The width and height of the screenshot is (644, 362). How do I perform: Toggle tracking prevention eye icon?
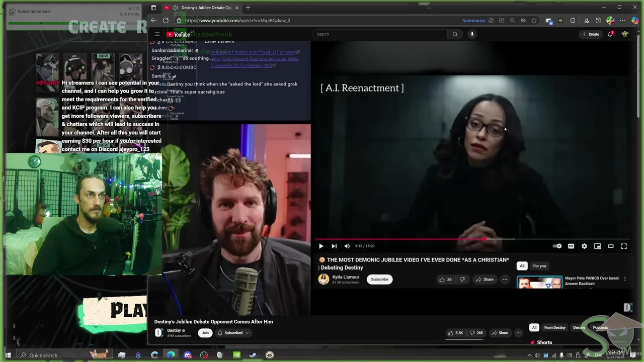[523, 21]
